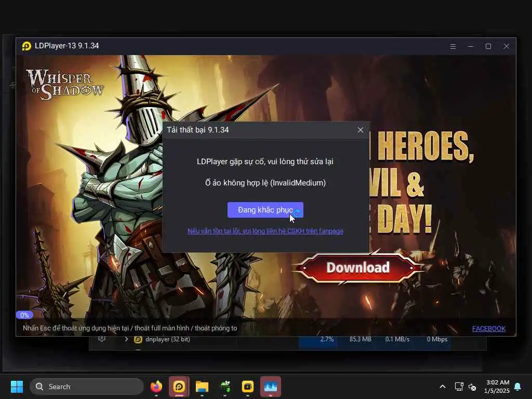Close the LDPlayer-13 window

pyautogui.click(x=506, y=46)
